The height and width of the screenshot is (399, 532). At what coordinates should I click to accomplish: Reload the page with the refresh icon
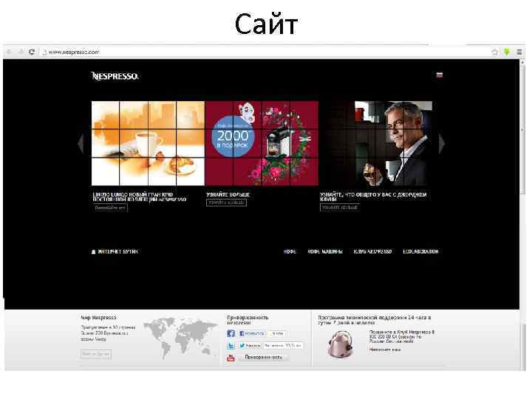[32, 52]
